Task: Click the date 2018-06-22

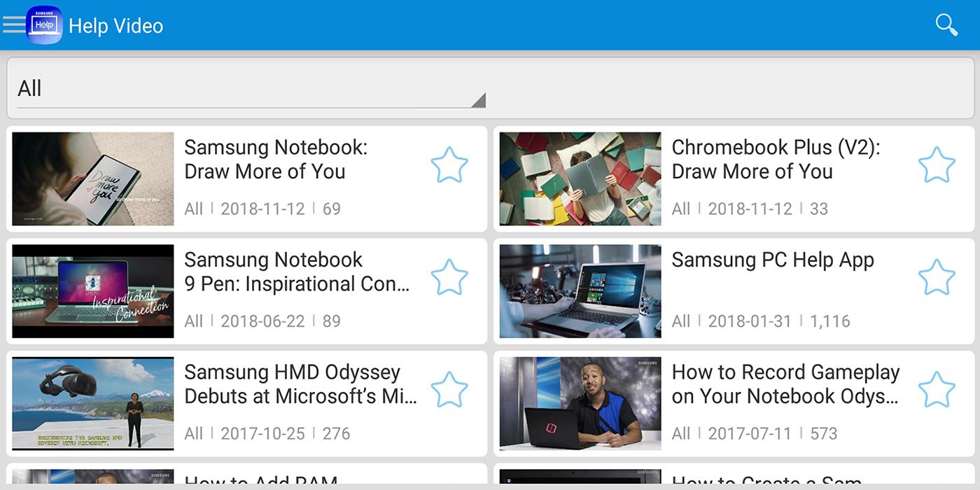Action: coord(262,321)
